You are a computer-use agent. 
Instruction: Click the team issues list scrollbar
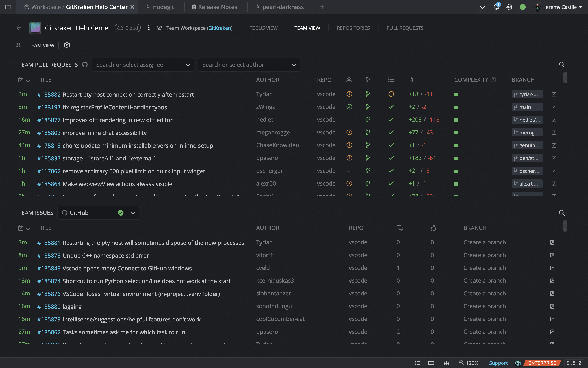click(x=565, y=226)
